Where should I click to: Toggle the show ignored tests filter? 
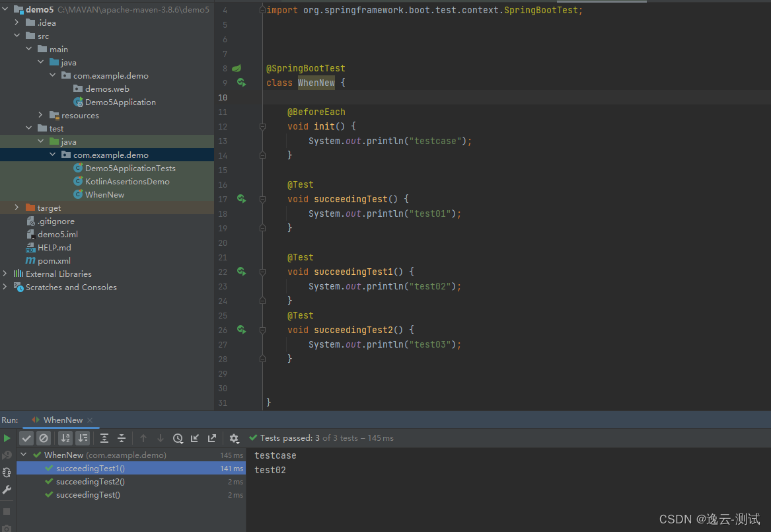pos(44,437)
